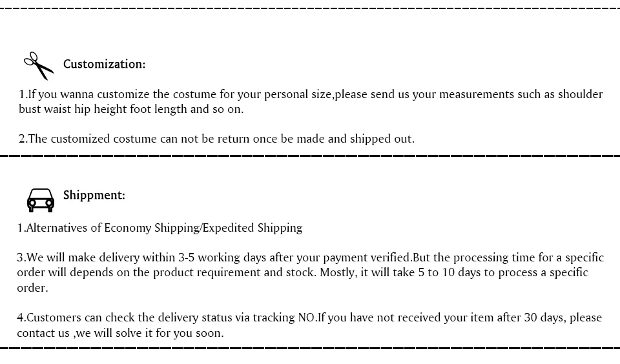Click the text about personal size measurements
Image resolution: width=620 pixels, height=364 pixels.
tap(311, 94)
